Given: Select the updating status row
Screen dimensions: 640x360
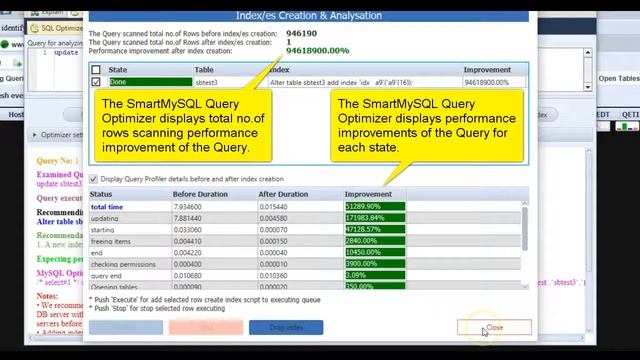Looking at the screenshot, I should 305,218.
